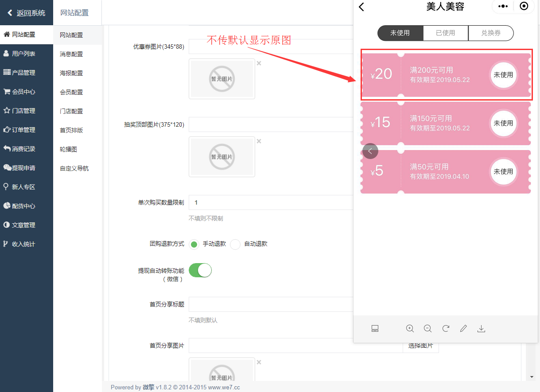Click the 满50元可用 coupon text
The height and width of the screenshot is (392, 540).
click(429, 167)
